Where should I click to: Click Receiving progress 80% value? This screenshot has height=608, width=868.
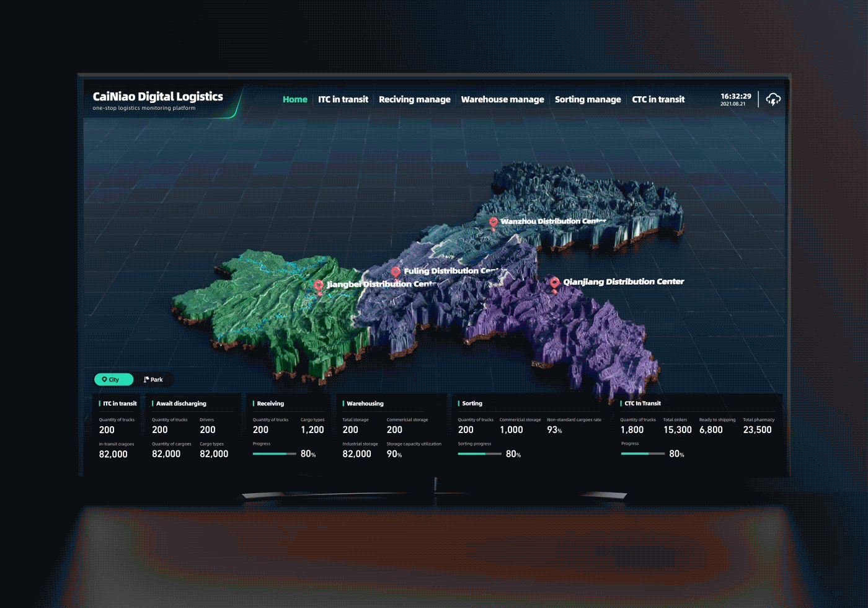pyautogui.click(x=308, y=454)
